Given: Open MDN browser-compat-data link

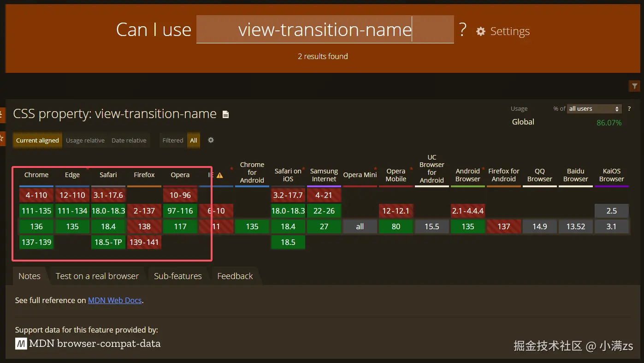Looking at the screenshot, I should pos(88,344).
